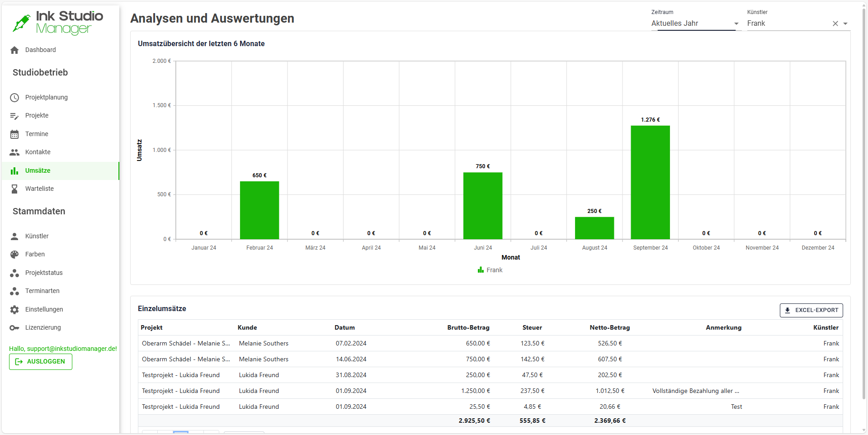Click the Juni 24 bar showing 750 €
868x435 pixels.
pos(483,206)
